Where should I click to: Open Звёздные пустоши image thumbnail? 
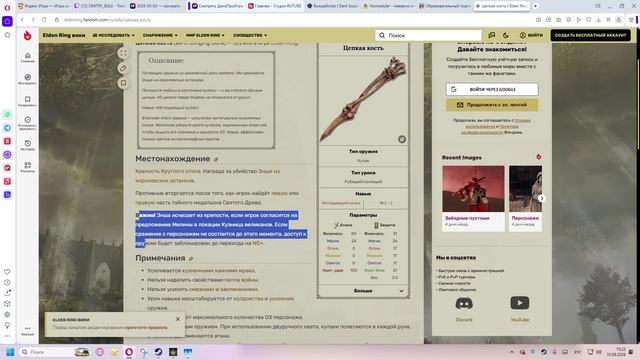pyautogui.click(x=473, y=189)
